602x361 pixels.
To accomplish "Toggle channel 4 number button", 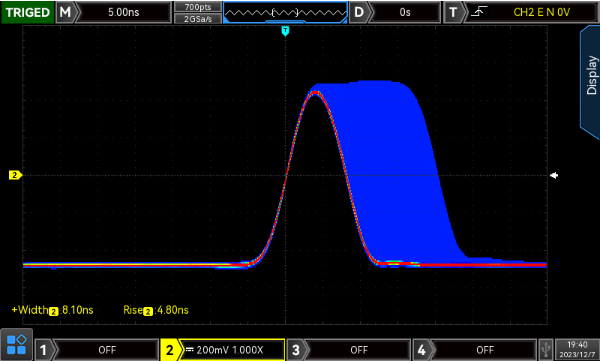I will (x=422, y=350).
